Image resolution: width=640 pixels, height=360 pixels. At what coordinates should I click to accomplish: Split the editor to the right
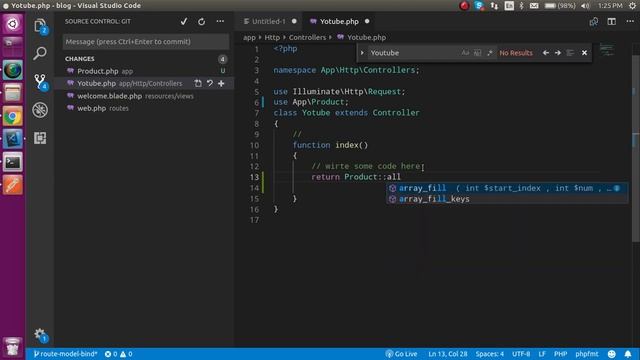pos(611,22)
